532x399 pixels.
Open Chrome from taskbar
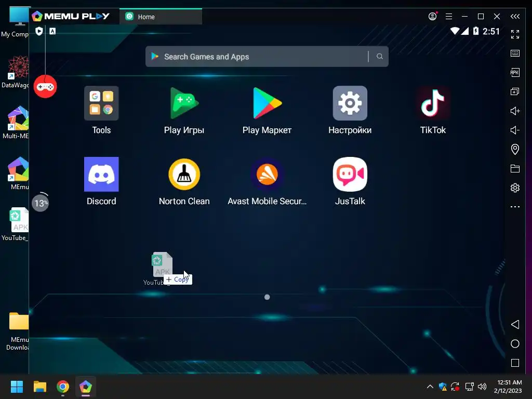tap(63, 387)
